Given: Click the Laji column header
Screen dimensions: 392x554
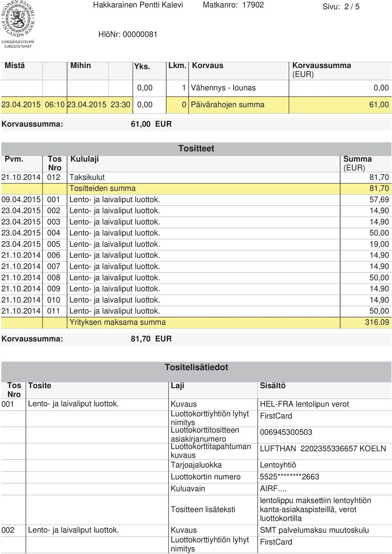Looking at the screenshot, I should point(177,386).
